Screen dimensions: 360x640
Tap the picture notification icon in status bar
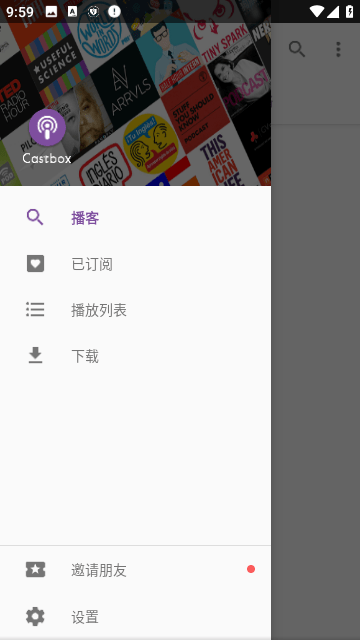[x=51, y=12]
